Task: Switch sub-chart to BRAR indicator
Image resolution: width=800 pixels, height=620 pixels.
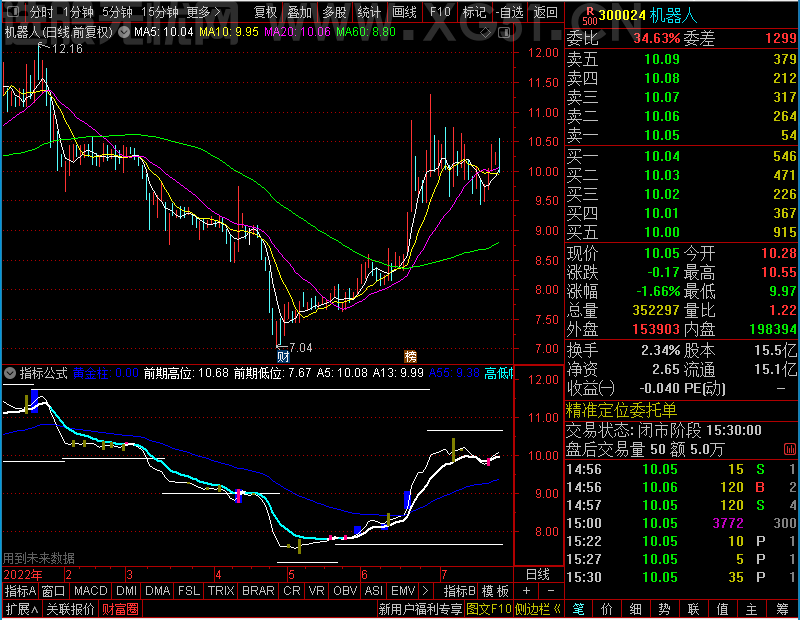Action: (x=258, y=591)
